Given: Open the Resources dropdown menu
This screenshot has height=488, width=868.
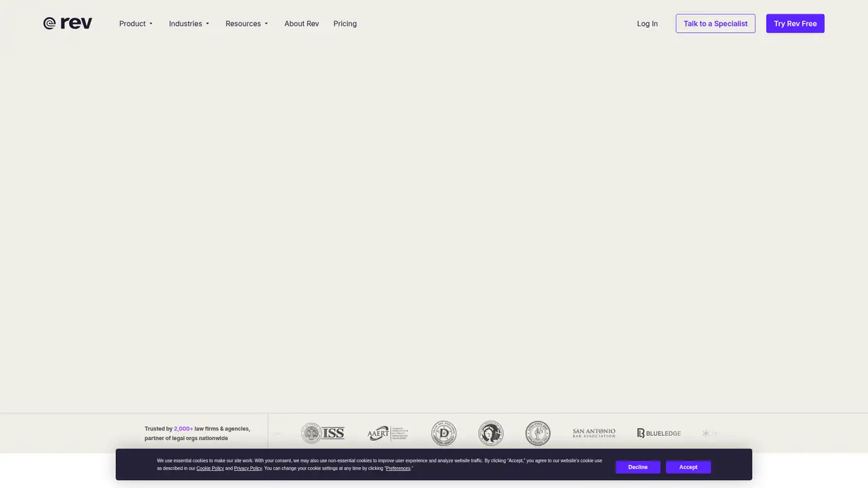Looking at the screenshot, I should coord(247,24).
